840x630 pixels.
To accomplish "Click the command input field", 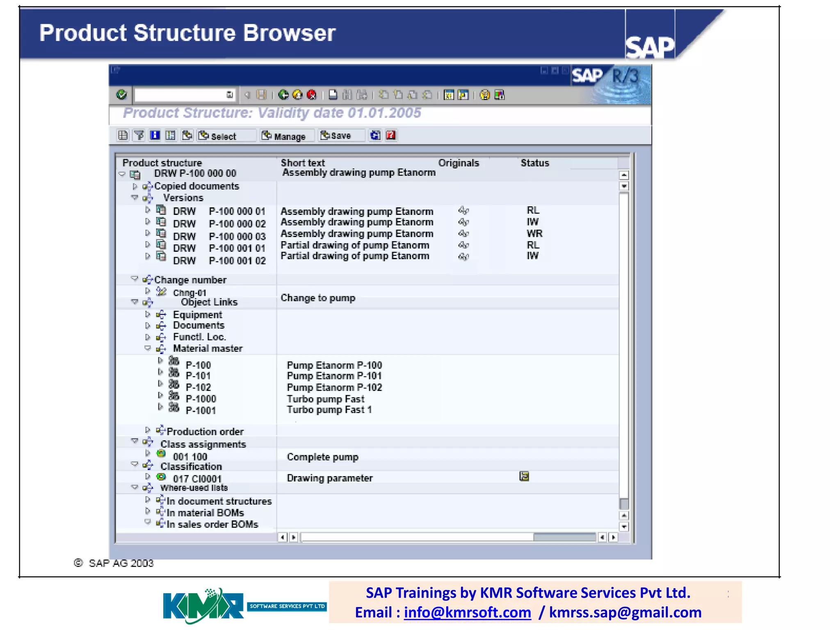I will [180, 95].
